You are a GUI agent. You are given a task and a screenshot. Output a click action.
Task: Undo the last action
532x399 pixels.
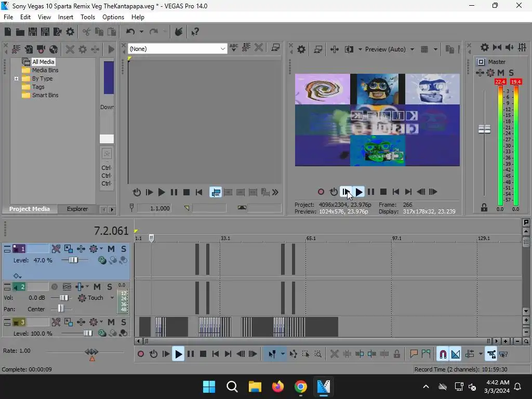point(130,32)
